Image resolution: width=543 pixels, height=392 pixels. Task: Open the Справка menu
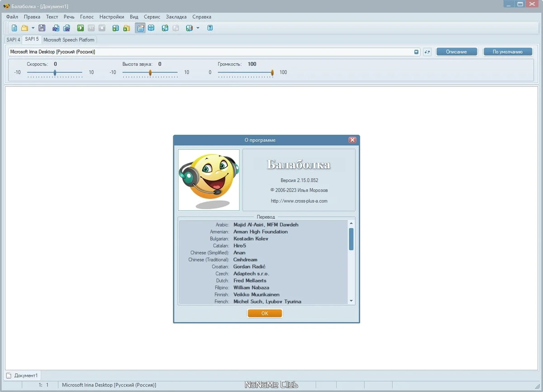[x=202, y=17]
